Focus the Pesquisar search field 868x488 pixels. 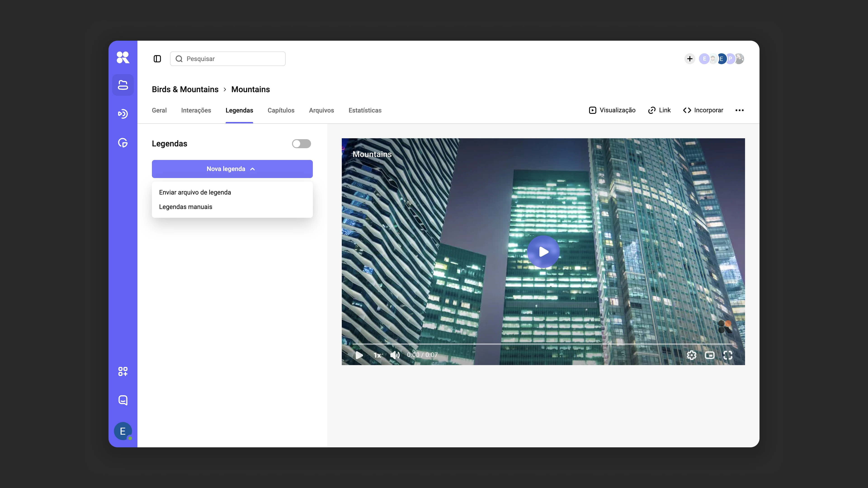(x=228, y=59)
